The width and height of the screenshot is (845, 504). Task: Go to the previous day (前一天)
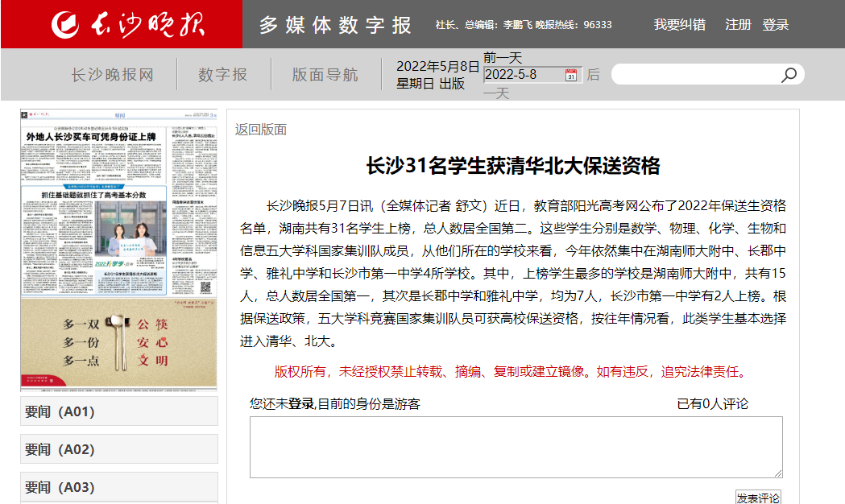(503, 58)
